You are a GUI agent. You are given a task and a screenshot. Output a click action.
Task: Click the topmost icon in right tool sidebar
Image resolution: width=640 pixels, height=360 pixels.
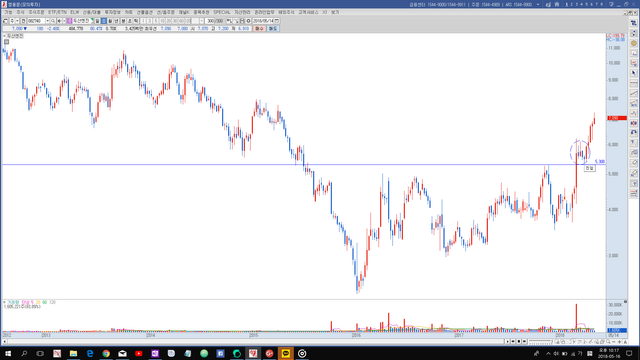(x=633, y=24)
